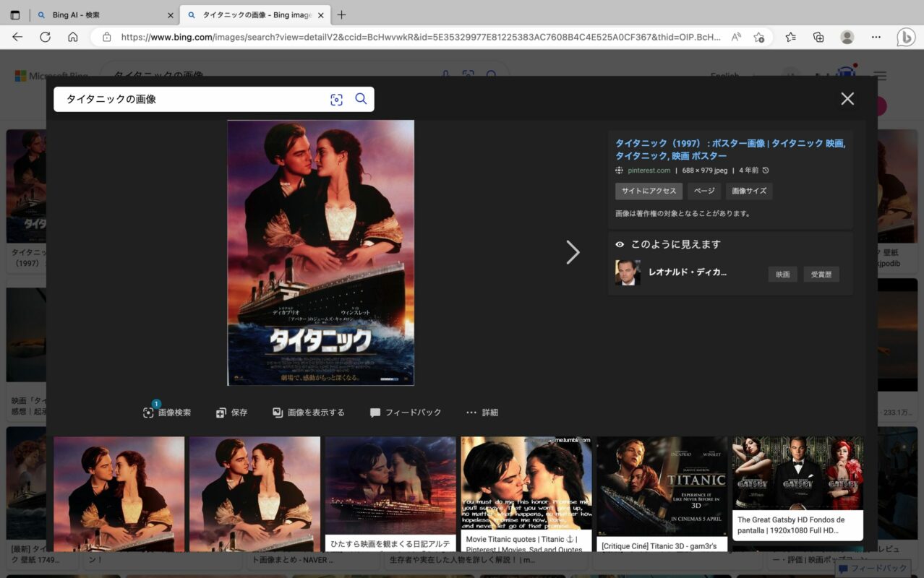Screen dimensions: 924x578
Task: Open the collections icon in the toolbar
Action: (x=818, y=37)
